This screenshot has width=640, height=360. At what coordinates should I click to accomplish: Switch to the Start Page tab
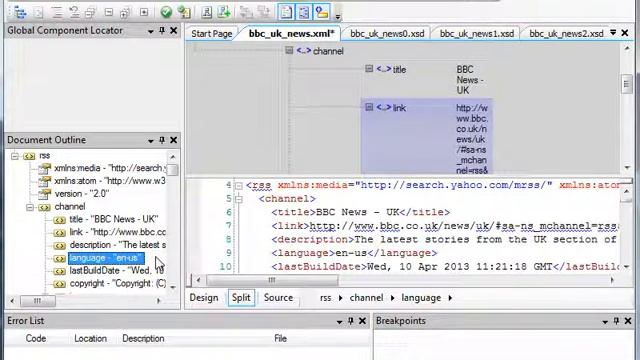(211, 33)
